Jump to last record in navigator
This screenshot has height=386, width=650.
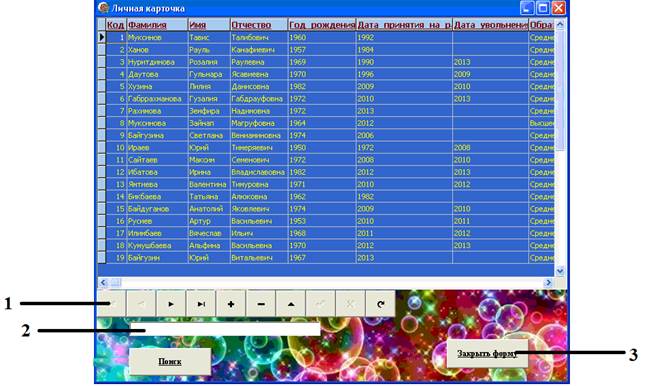pyautogui.click(x=201, y=304)
